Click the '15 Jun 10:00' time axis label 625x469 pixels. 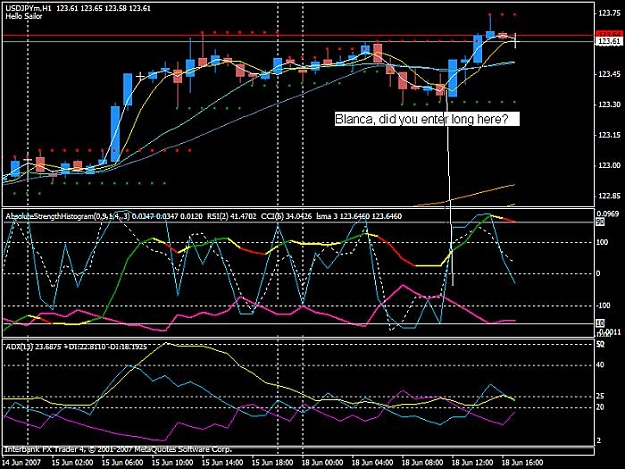173,463
